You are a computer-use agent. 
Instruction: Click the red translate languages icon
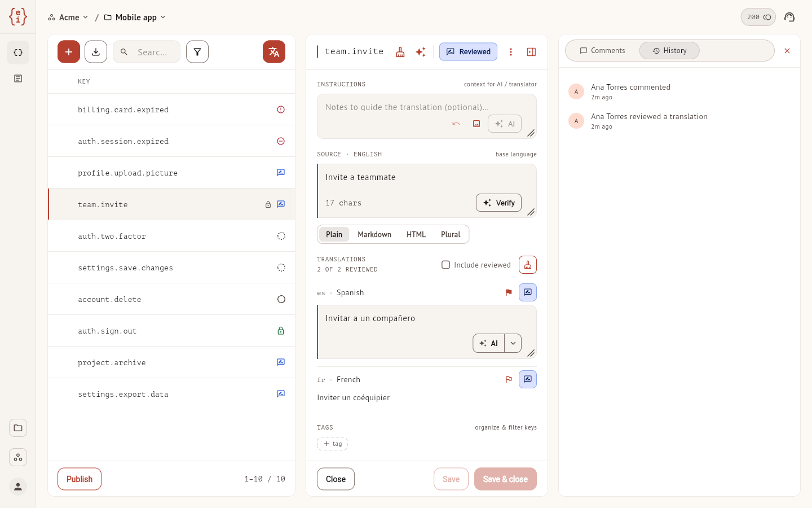274,52
